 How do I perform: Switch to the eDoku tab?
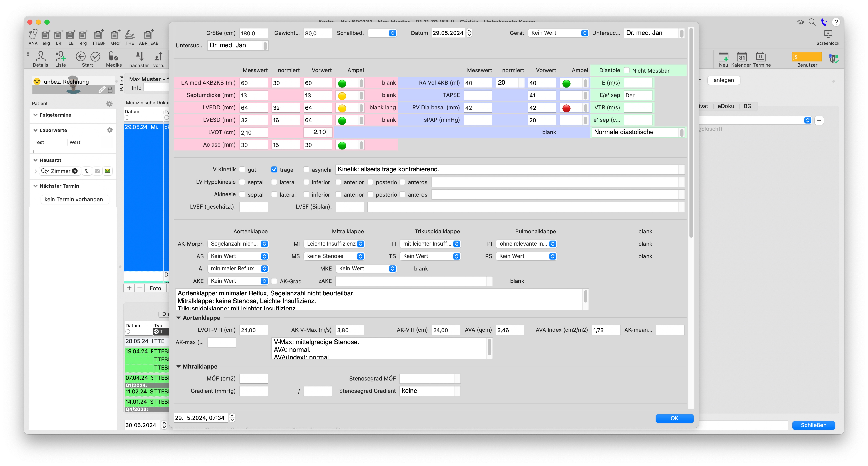click(725, 106)
